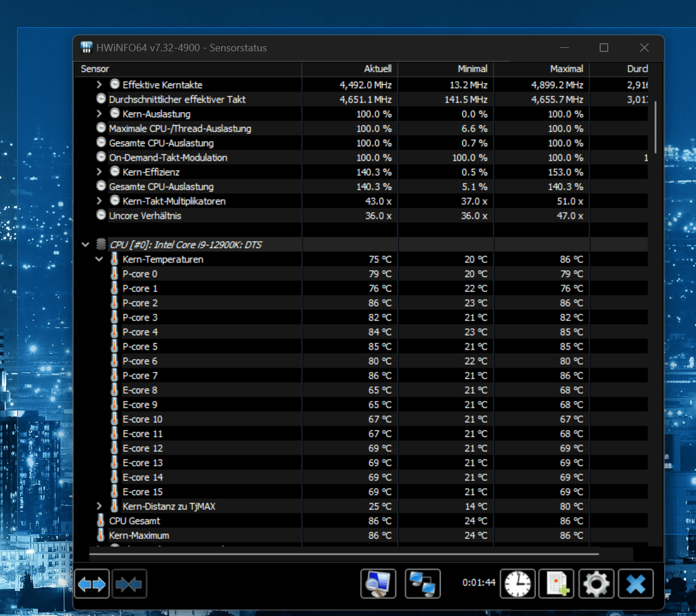
Task: Reset the elapsed time clock button
Action: 518,584
